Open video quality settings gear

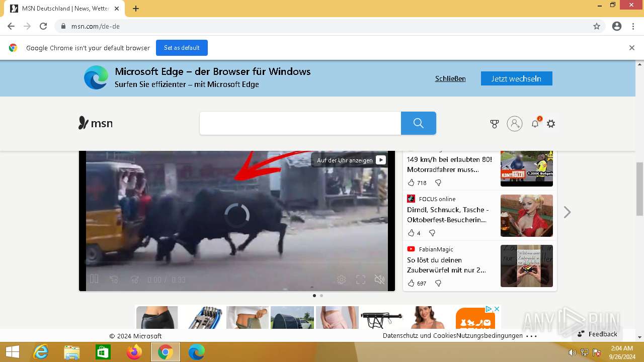341,280
